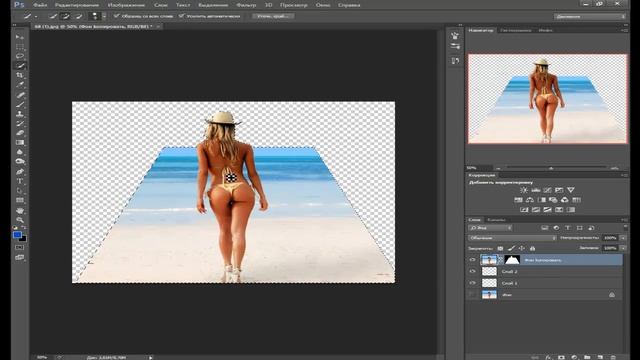Select the Horizontal Type tool
640x360 pixels.
point(20,181)
